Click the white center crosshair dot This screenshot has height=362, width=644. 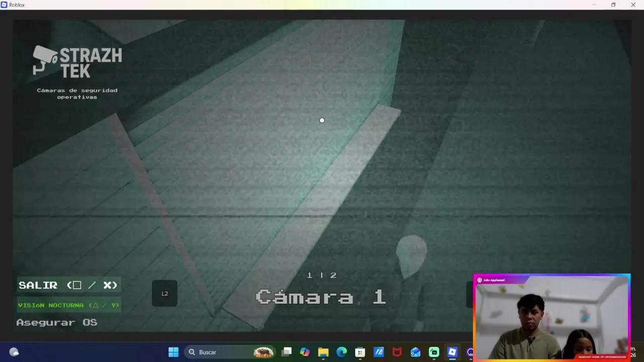coord(322,120)
